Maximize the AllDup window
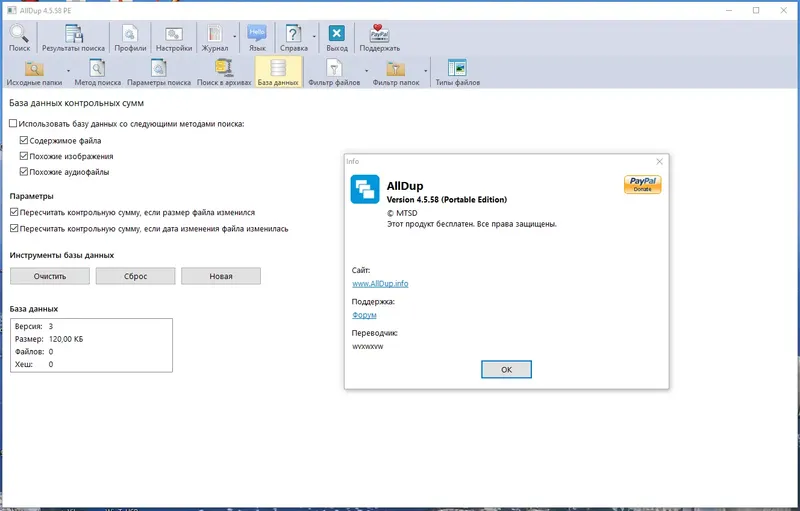The image size is (800, 511). [x=756, y=10]
